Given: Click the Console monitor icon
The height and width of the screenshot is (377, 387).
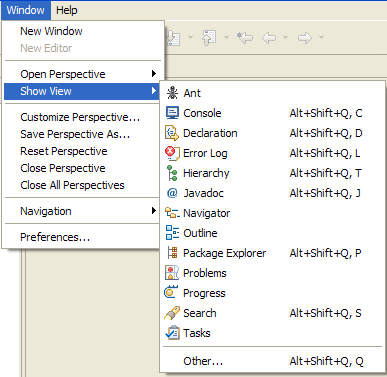Looking at the screenshot, I should click(x=172, y=113).
